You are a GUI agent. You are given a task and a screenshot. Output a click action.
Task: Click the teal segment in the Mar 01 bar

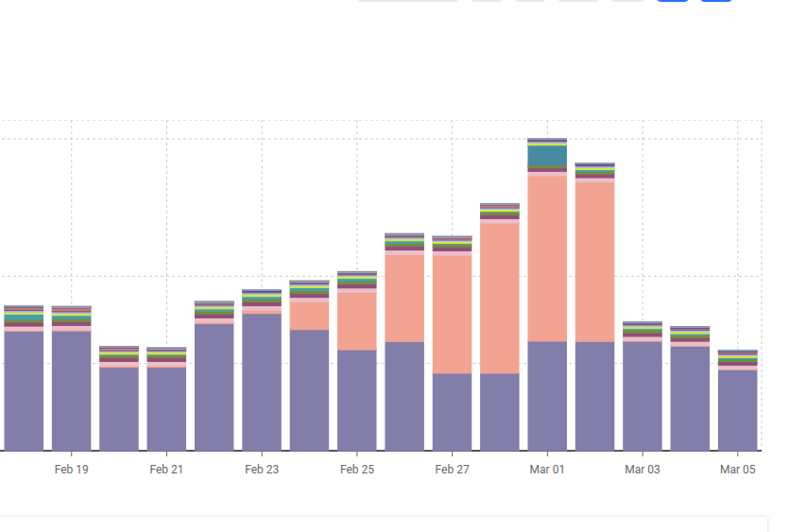(547, 155)
